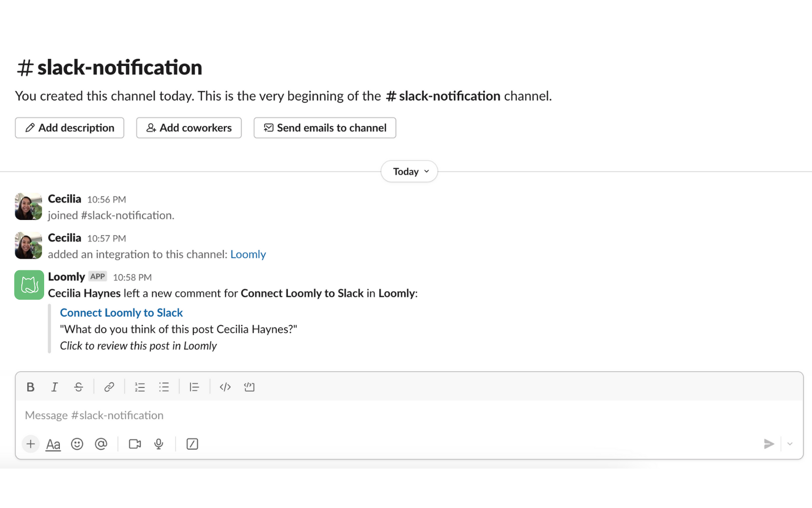This screenshot has width=812, height=508.
Task: Apply ordered list formatting
Action: click(140, 387)
